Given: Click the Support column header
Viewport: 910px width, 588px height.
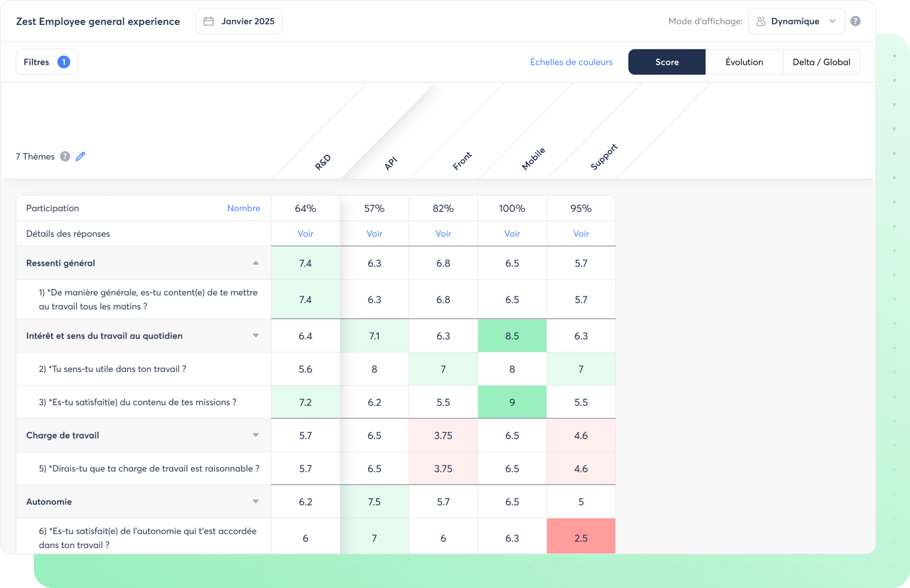Looking at the screenshot, I should pos(603,157).
